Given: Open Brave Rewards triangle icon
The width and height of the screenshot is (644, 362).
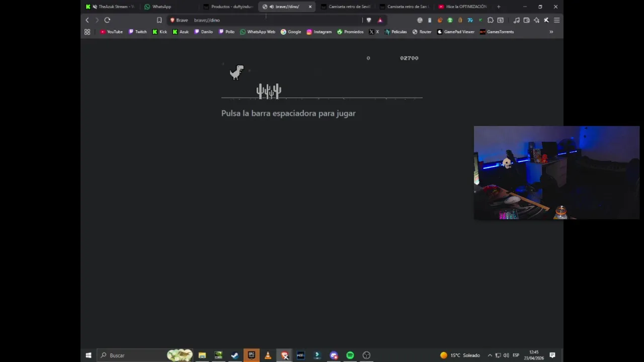Looking at the screenshot, I should pyautogui.click(x=380, y=20).
